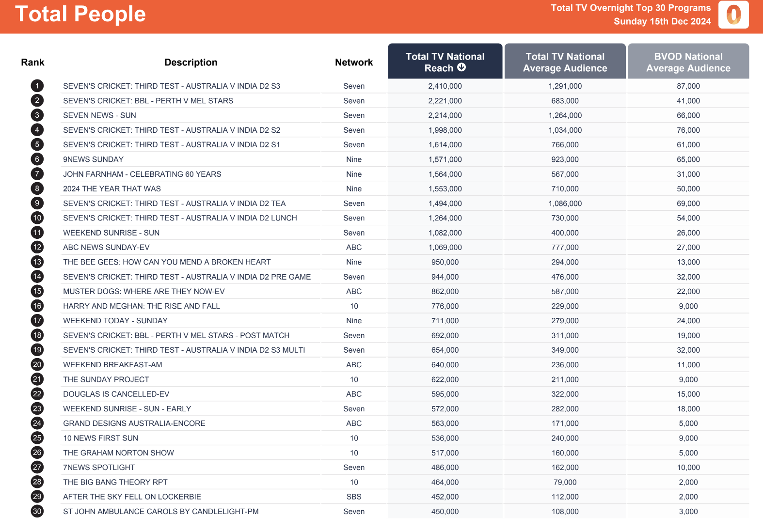This screenshot has width=763, height=532.
Task: Click average audience value 1,264,000
Action: pos(565,115)
